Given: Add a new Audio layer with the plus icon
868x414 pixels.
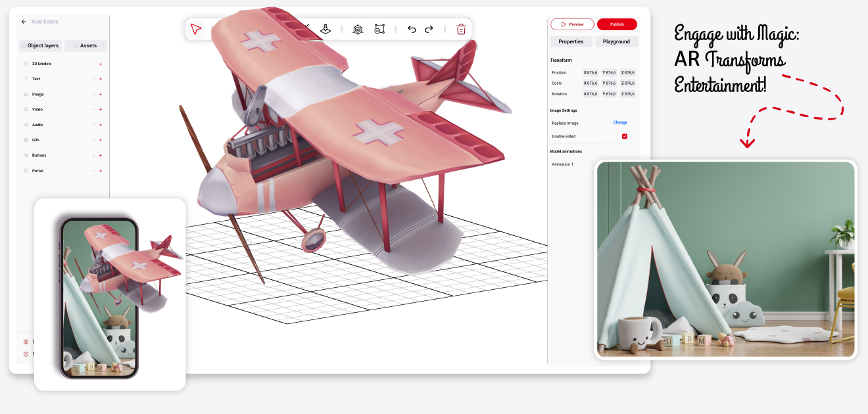Looking at the screenshot, I should [x=101, y=125].
